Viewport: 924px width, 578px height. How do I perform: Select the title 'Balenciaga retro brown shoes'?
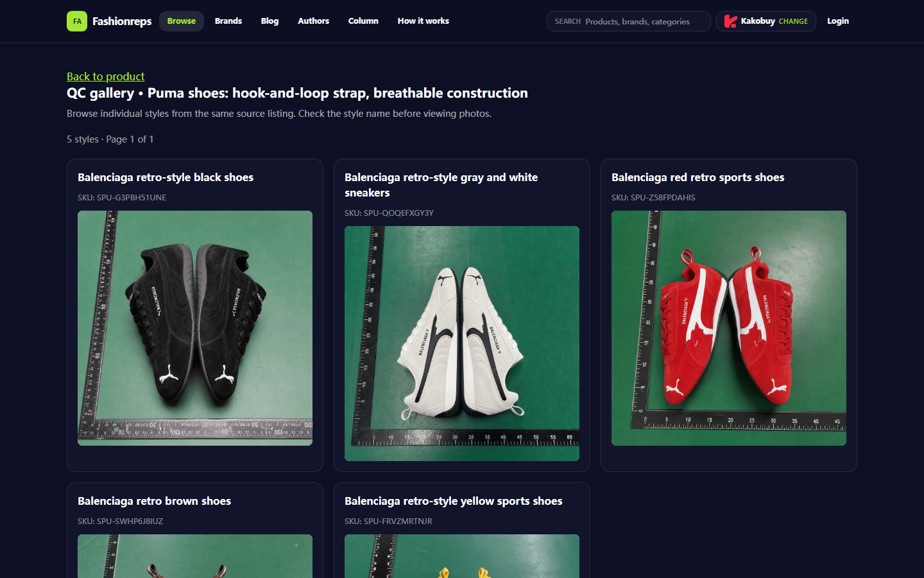click(154, 501)
